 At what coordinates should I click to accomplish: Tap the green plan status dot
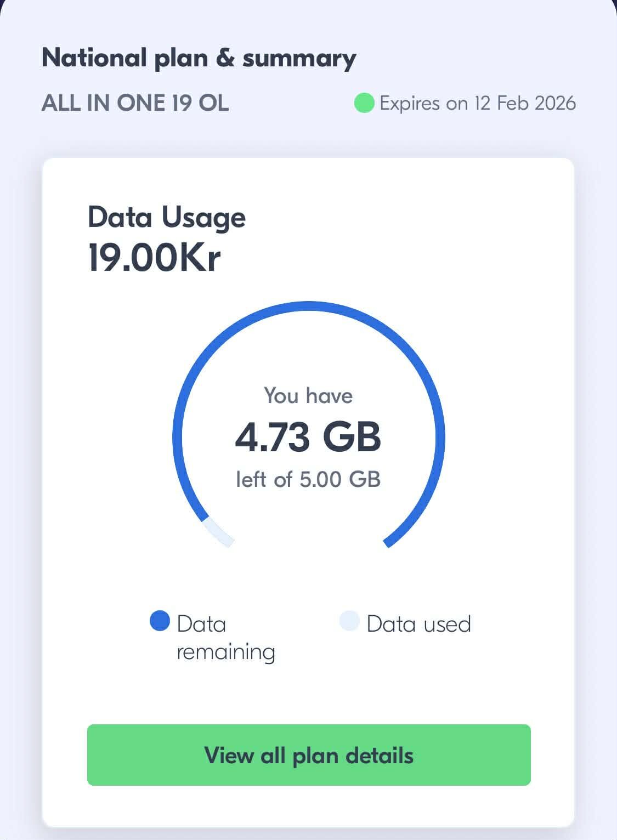tap(364, 103)
